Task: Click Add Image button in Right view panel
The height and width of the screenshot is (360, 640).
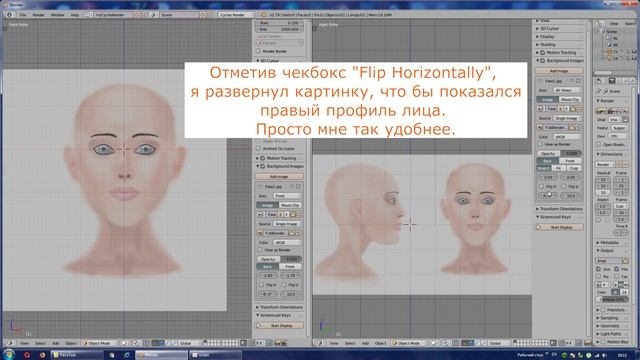Action: tap(559, 71)
